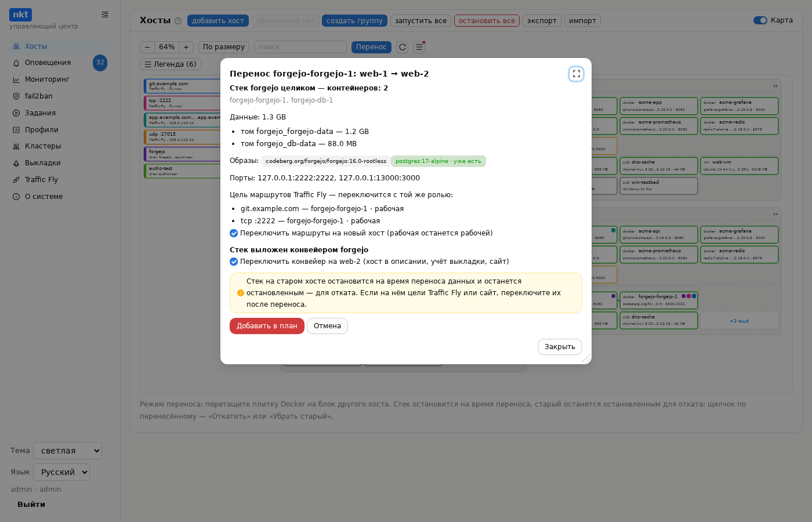Expand the Легенда (6) panel

(171, 64)
